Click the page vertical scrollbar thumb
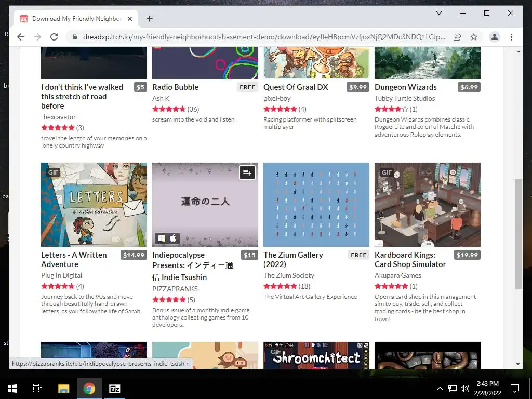The width and height of the screenshot is (532, 399). (518, 234)
